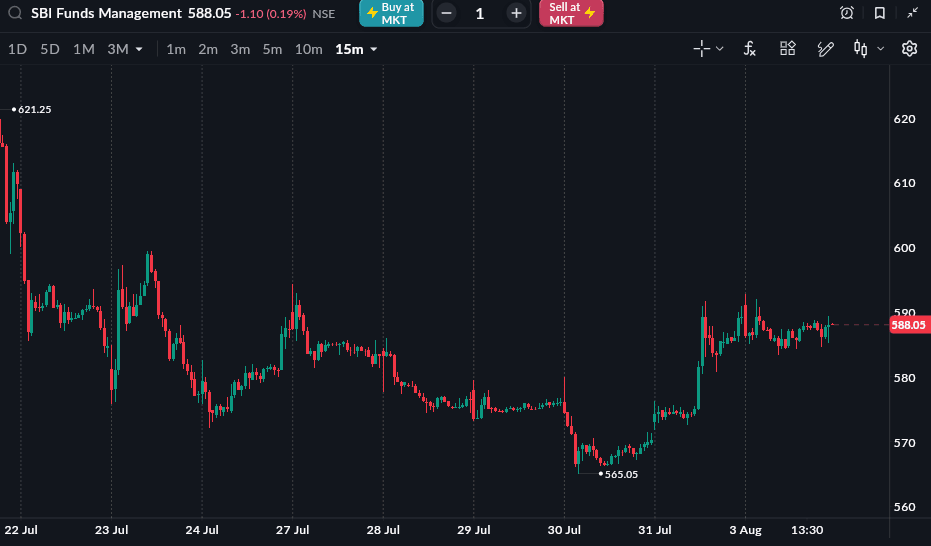Click the 570 price axis label
The image size is (931, 546).
[x=904, y=443]
